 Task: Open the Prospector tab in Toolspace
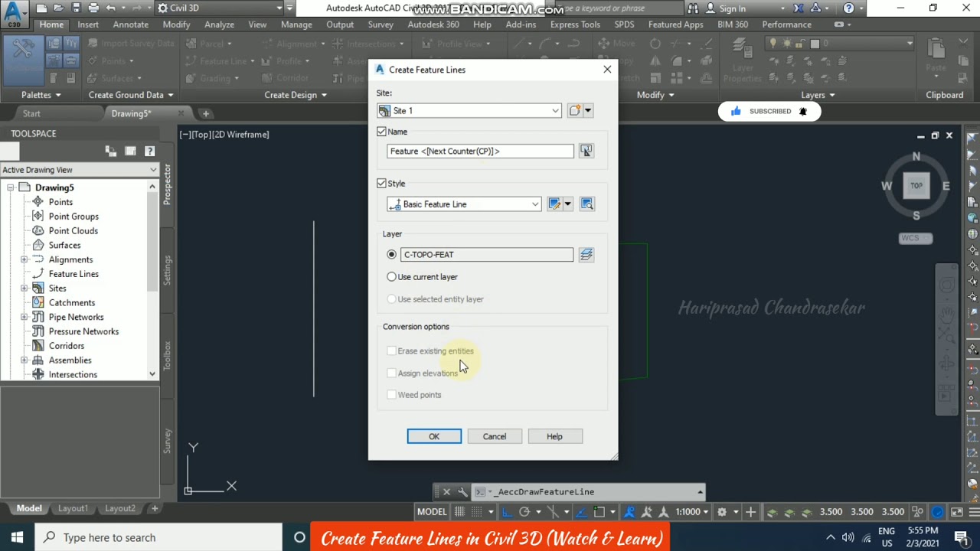(167, 184)
